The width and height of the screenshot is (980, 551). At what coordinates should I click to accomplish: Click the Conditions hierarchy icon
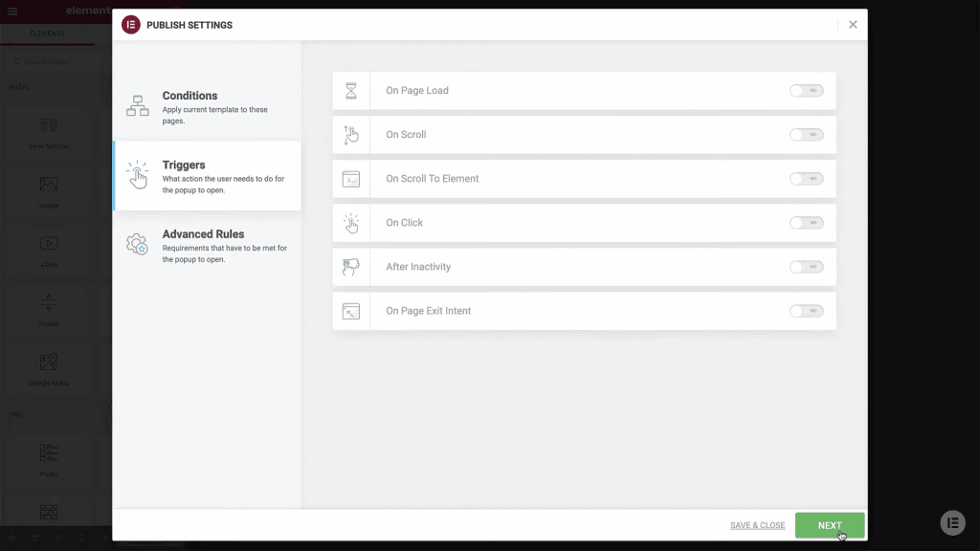[x=138, y=105]
